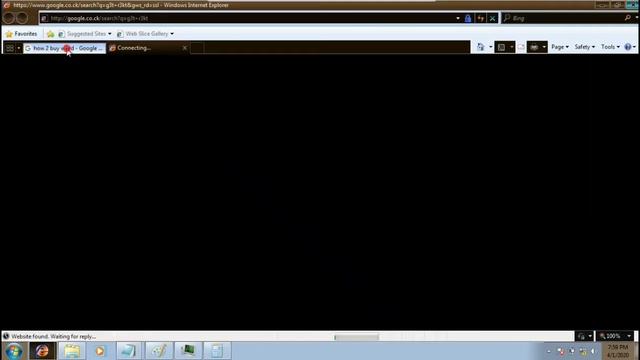Click the status bar security zone icon

(581, 336)
